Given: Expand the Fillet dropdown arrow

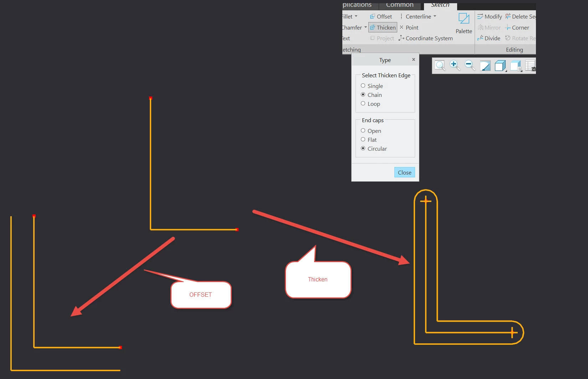Looking at the screenshot, I should 356,16.
